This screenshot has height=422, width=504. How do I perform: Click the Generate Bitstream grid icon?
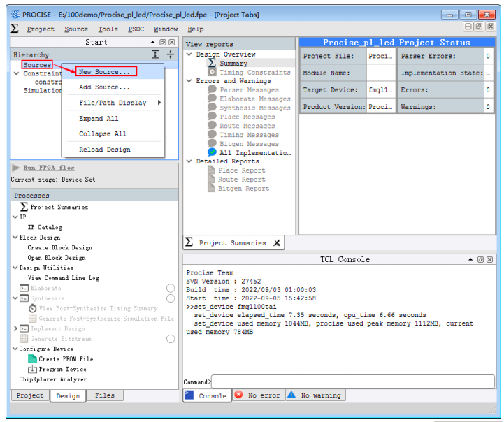[24, 338]
